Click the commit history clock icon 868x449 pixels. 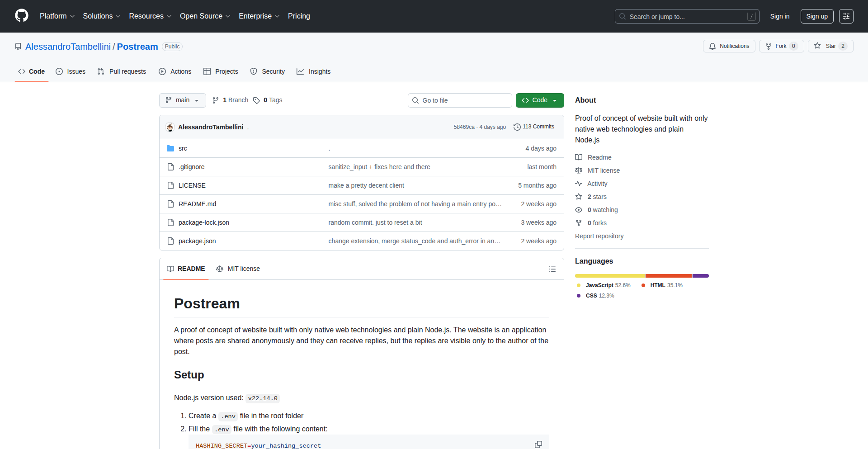pyautogui.click(x=517, y=127)
